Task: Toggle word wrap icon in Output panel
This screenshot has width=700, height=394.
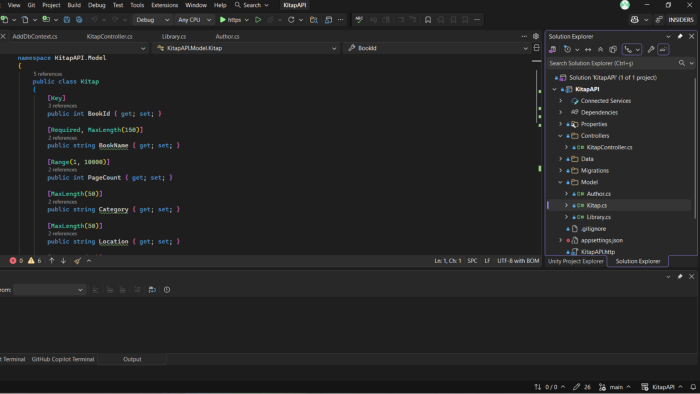Action: 152,290
